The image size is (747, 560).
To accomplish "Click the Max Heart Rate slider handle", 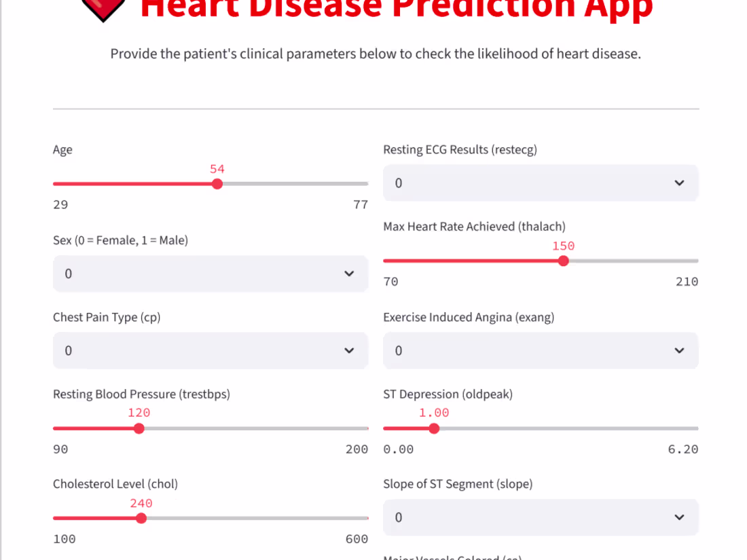I will point(563,260).
